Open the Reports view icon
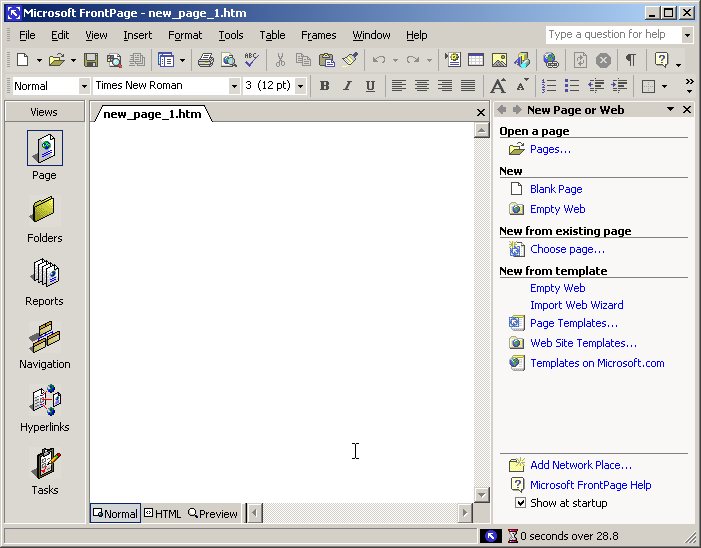701x548 pixels. (x=44, y=282)
